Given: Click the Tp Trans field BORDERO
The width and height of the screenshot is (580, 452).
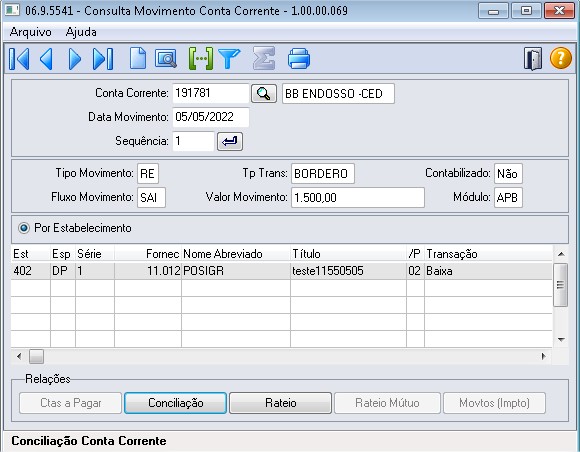Looking at the screenshot, I should (323, 173).
